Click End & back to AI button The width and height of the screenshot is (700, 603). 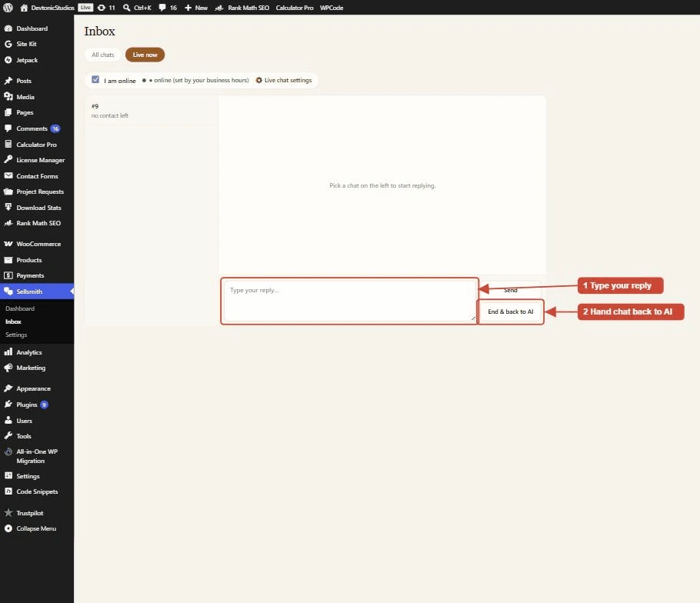[510, 311]
